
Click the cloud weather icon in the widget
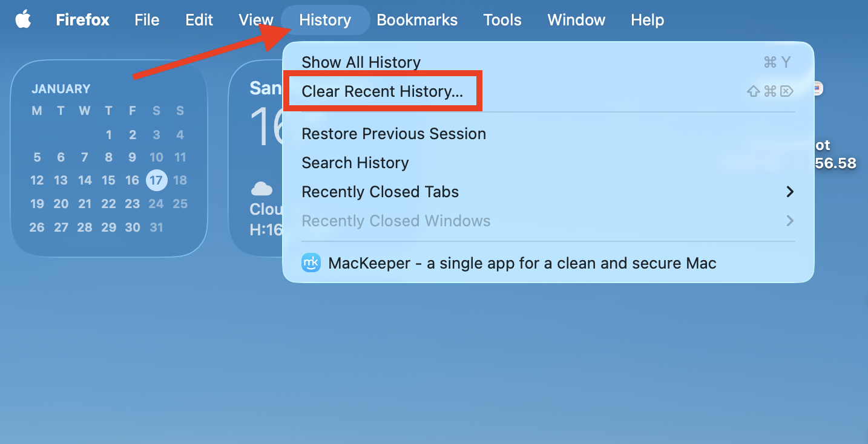pyautogui.click(x=262, y=188)
